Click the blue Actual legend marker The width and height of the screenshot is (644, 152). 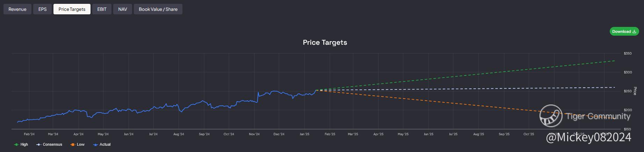pos(95,145)
